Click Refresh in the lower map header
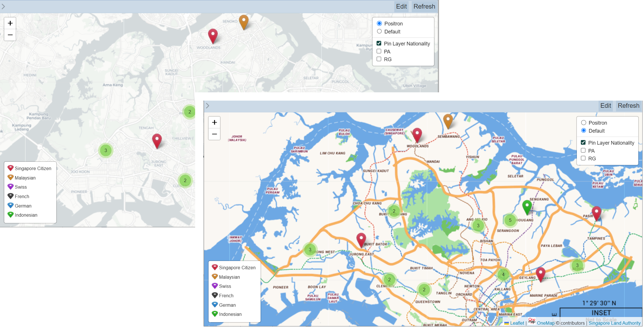644x327 pixels. click(628, 106)
